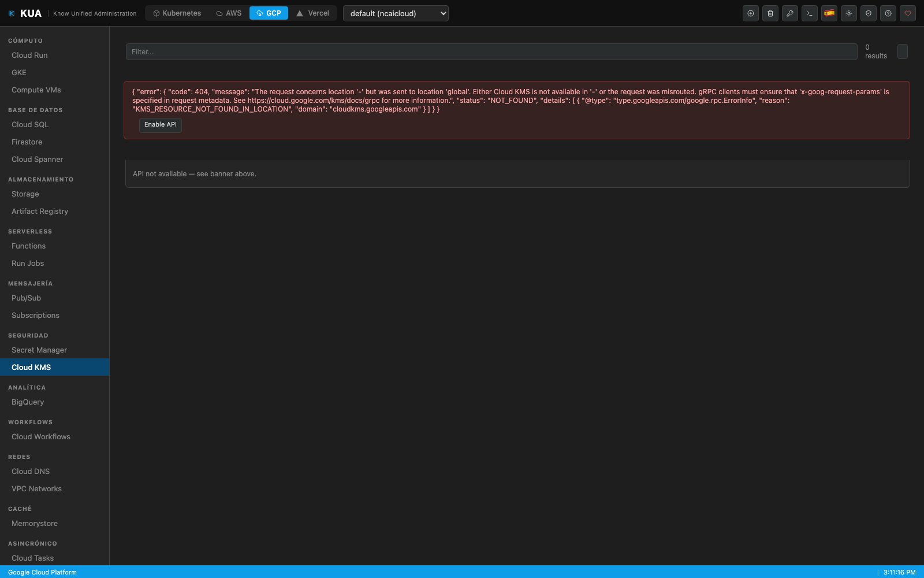Click the trash can icon

[770, 13]
